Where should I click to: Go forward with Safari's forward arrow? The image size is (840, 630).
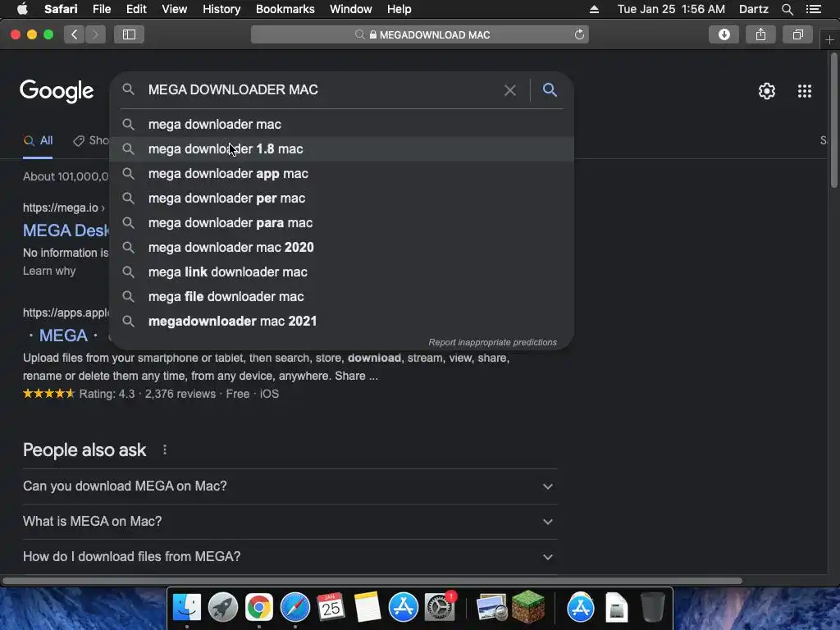coord(95,34)
